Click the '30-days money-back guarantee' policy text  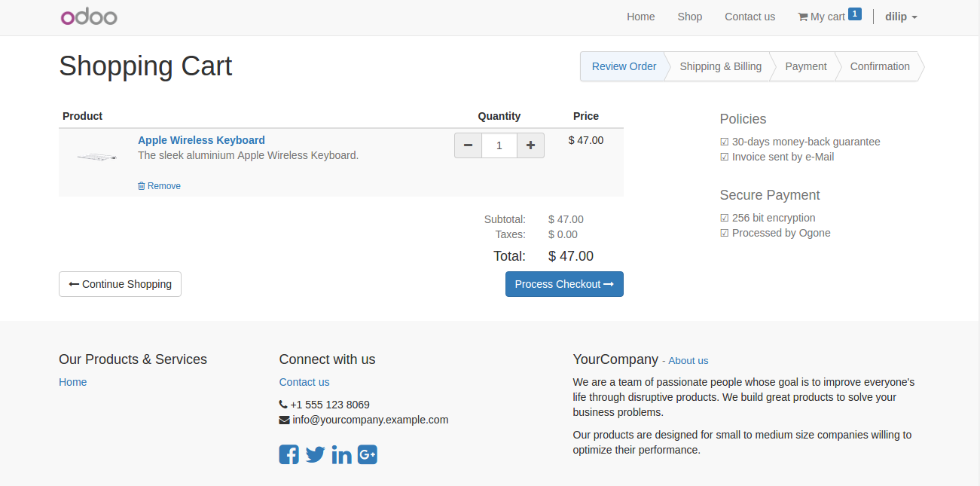coord(806,142)
